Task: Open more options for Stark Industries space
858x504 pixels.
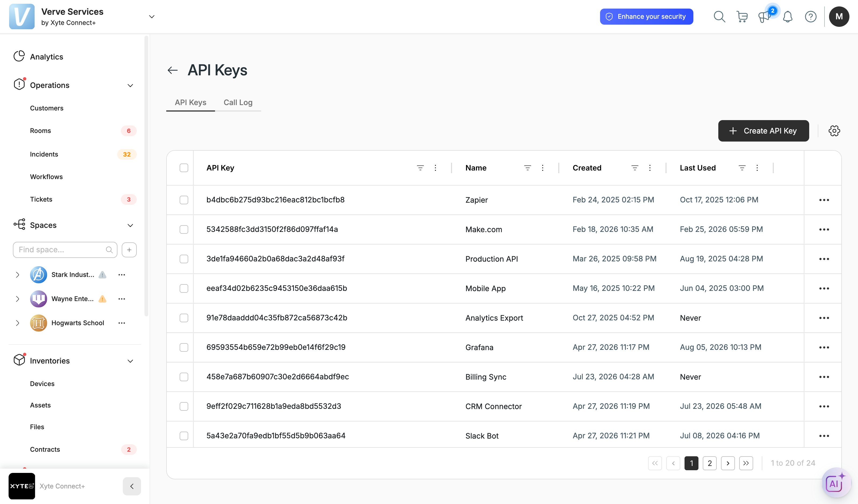Action: point(121,275)
